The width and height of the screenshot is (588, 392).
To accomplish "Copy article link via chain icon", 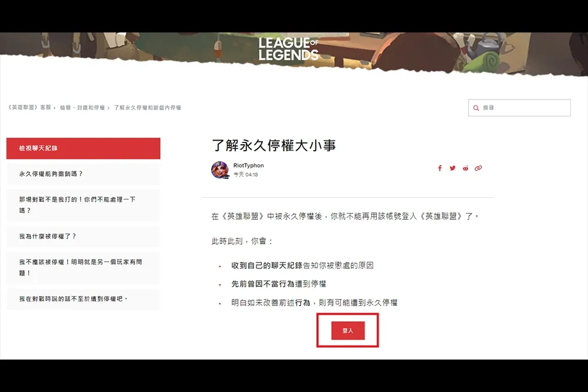I will click(x=478, y=168).
